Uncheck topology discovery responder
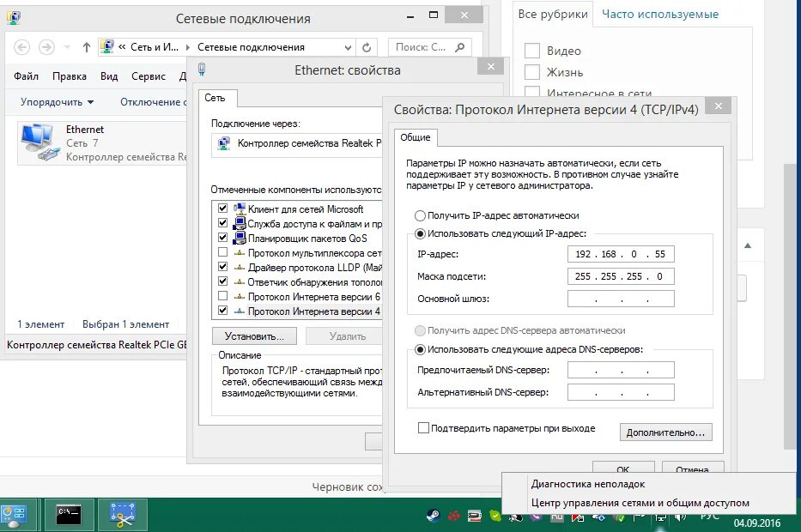This screenshot has height=532, width=801. [222, 281]
